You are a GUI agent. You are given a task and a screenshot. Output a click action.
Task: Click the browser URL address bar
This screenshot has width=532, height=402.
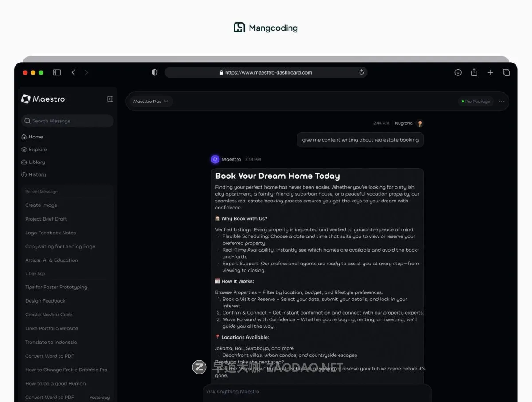[x=266, y=72]
